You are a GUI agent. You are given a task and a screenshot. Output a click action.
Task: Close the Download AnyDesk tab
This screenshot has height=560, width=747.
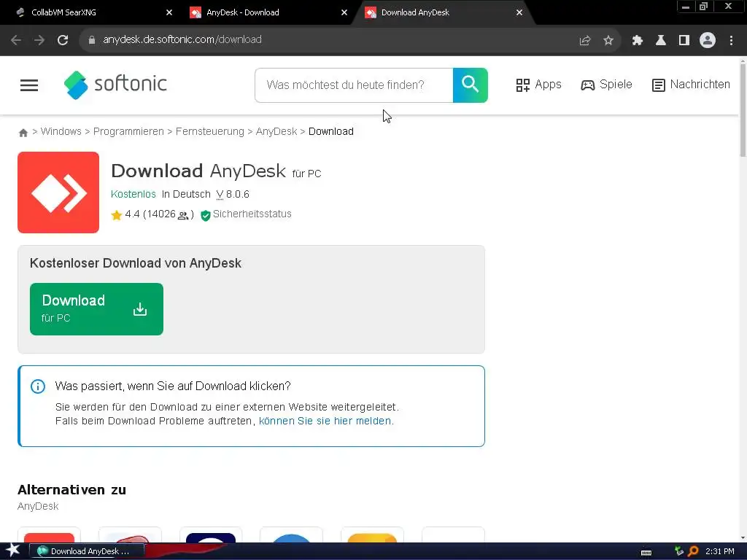[519, 12]
